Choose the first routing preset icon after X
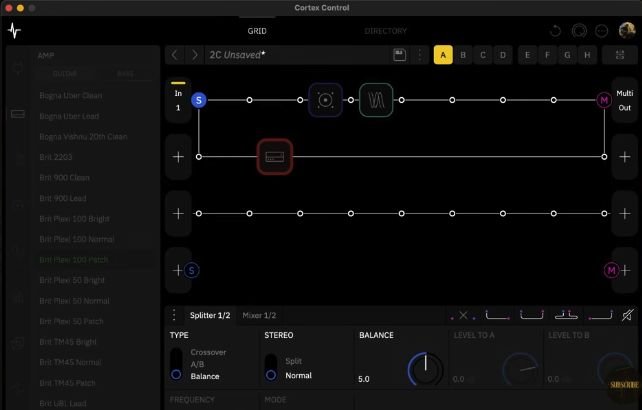 [x=497, y=315]
